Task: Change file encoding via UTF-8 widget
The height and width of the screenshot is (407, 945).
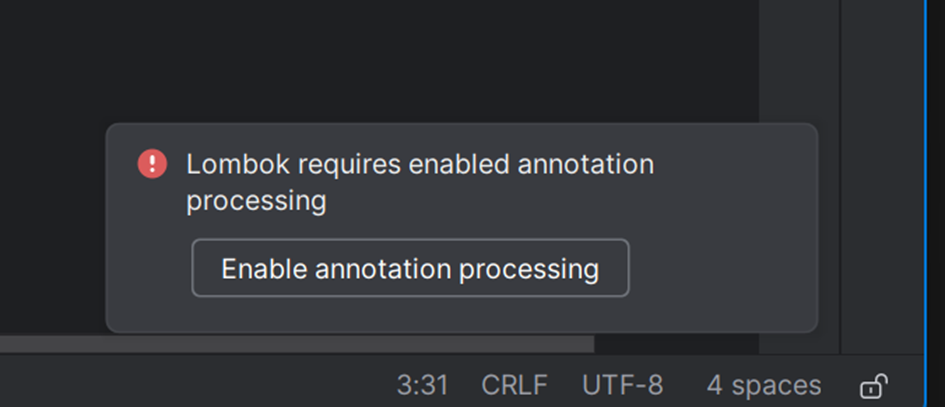Action: click(622, 385)
